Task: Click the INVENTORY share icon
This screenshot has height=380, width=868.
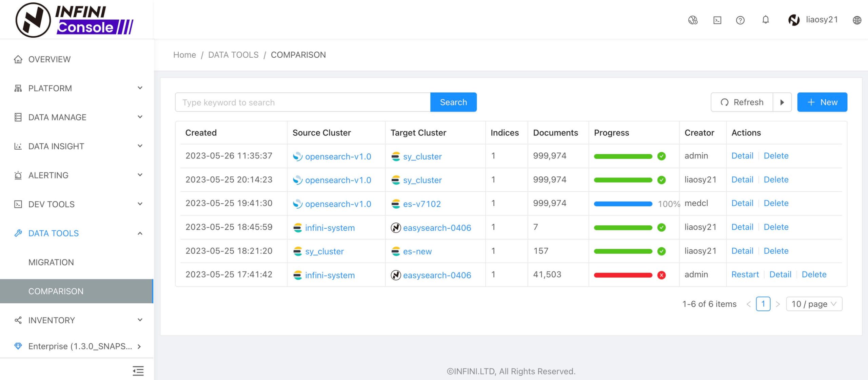Action: pyautogui.click(x=18, y=320)
